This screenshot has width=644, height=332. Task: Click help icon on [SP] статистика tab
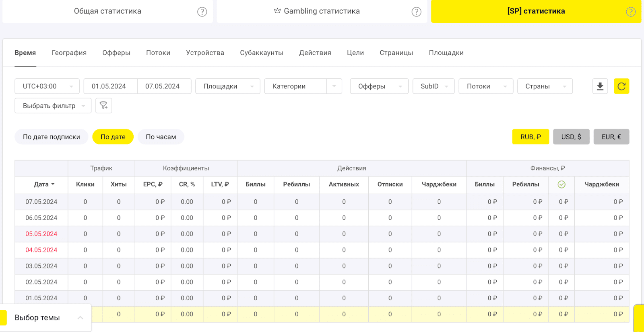click(630, 12)
